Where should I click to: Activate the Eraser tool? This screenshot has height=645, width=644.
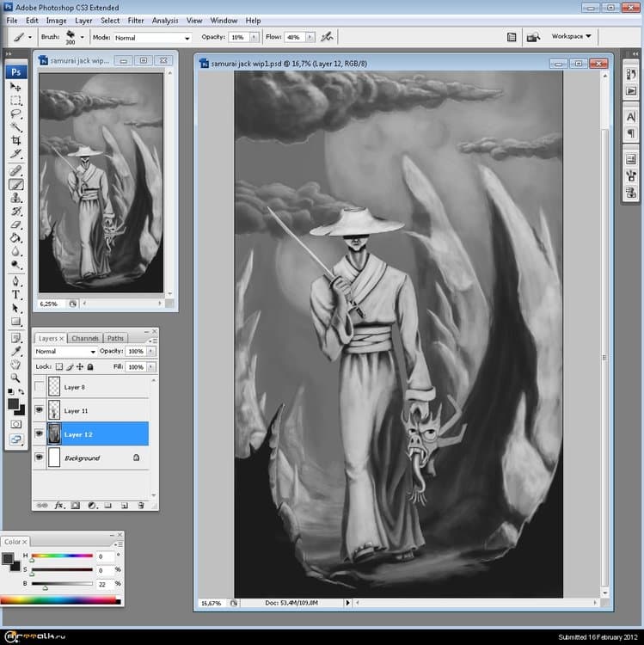(x=16, y=224)
